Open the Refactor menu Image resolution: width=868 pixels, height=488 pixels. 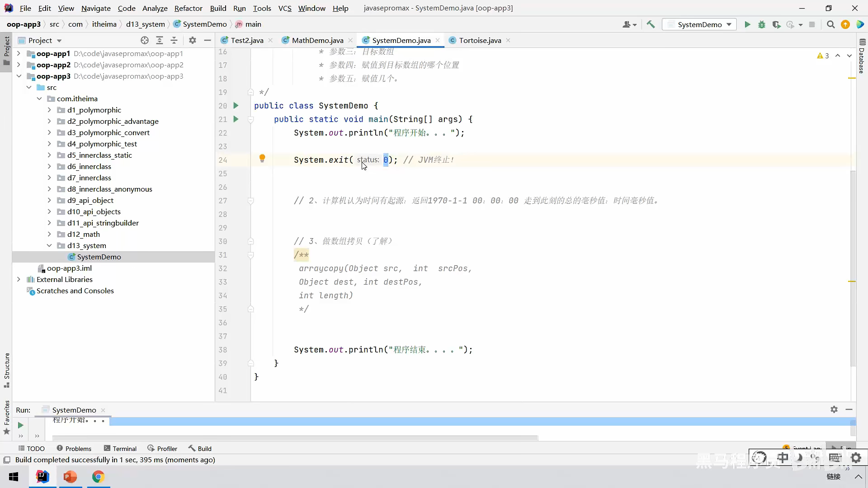point(188,8)
